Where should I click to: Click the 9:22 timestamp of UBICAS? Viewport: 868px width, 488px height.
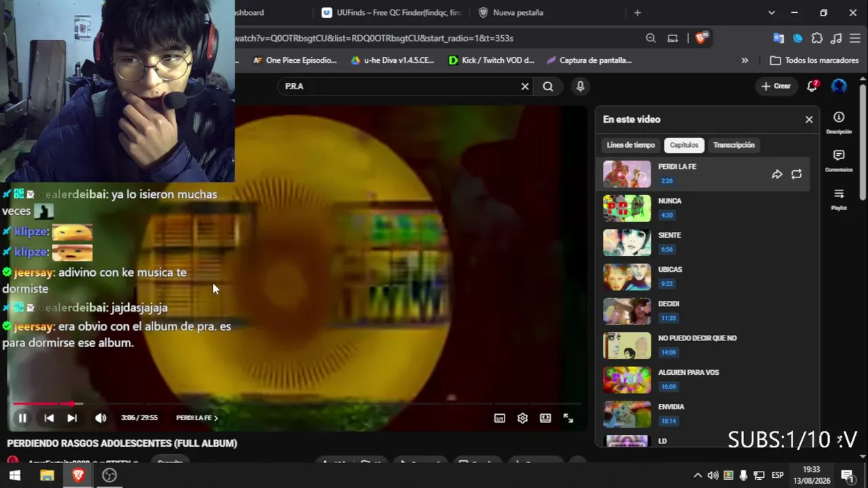[x=667, y=284]
